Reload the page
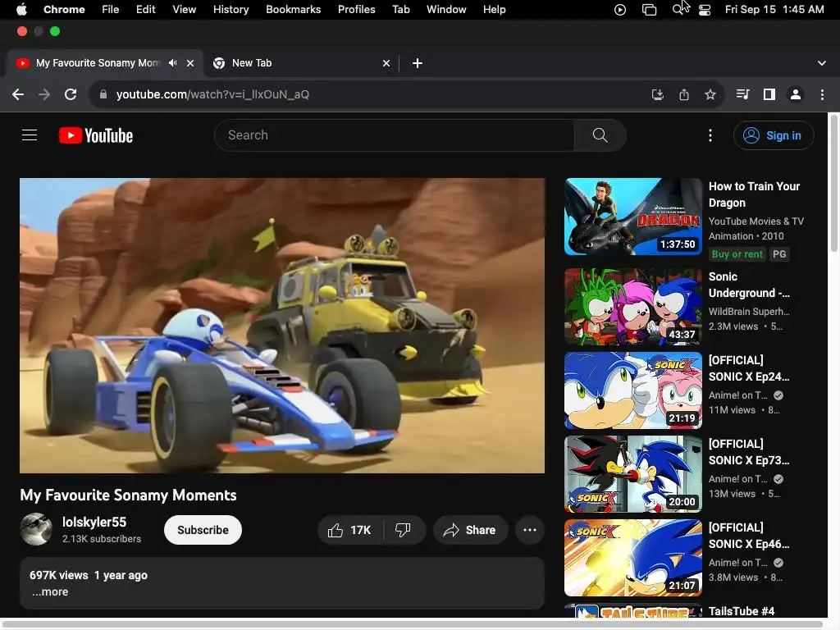Image resolution: width=840 pixels, height=630 pixels. (71, 94)
